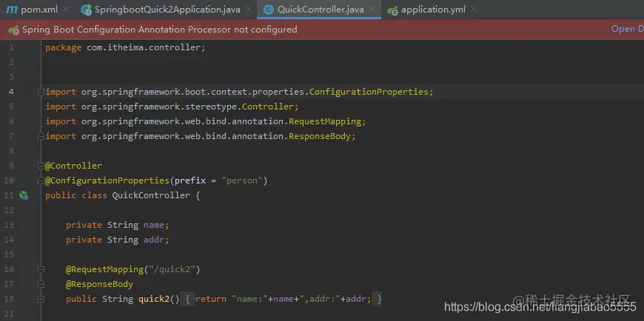Toggle the fold marker at @RequestMapping line 16
The width and height of the screenshot is (644, 321).
coord(41,269)
